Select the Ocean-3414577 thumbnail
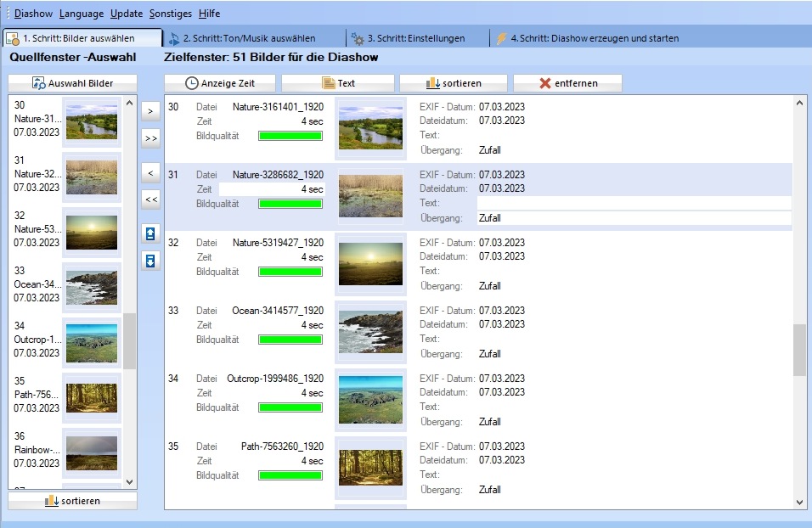The image size is (812, 528). pyautogui.click(x=370, y=330)
